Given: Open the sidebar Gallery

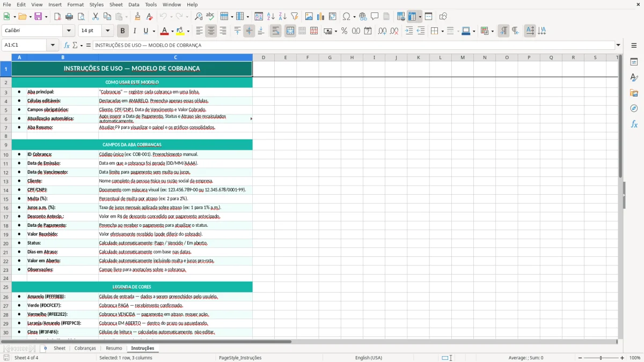Looking at the screenshot, I should click(634, 93).
